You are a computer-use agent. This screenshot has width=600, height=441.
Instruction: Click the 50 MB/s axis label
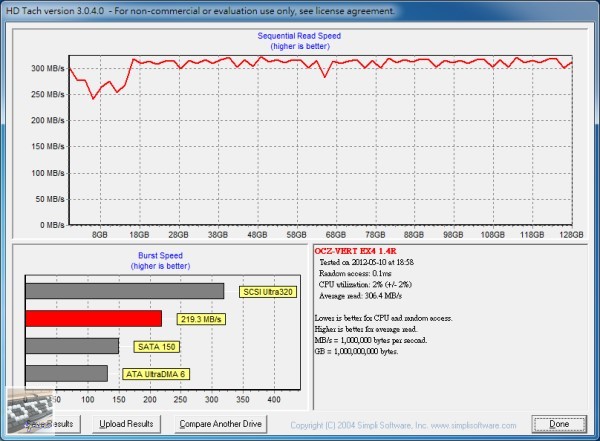point(50,199)
